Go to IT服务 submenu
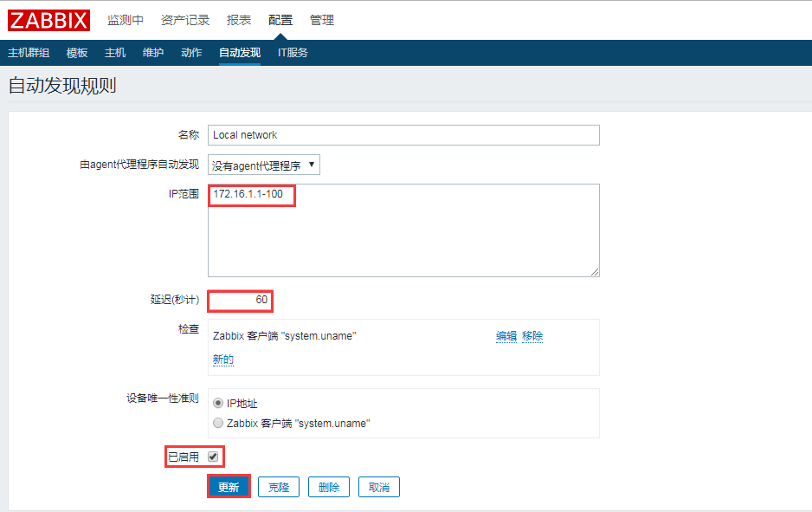This screenshot has width=812, height=512. [x=293, y=52]
